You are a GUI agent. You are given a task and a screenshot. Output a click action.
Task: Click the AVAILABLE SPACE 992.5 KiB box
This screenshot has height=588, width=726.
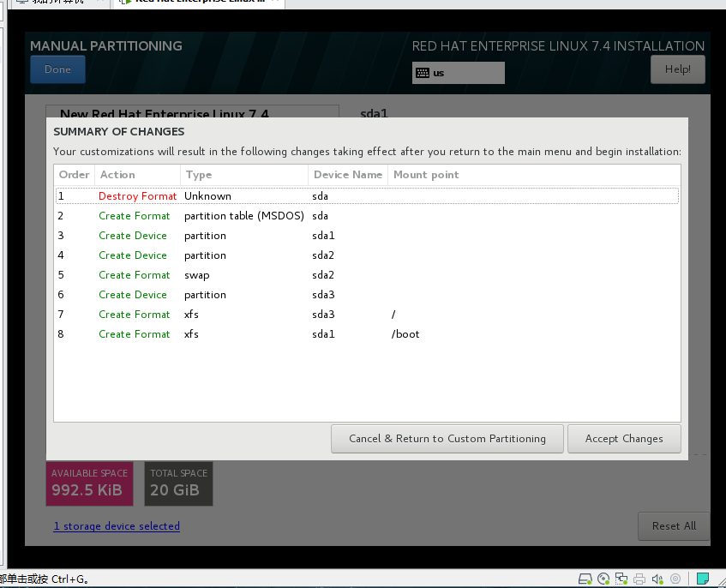pyautogui.click(x=89, y=483)
